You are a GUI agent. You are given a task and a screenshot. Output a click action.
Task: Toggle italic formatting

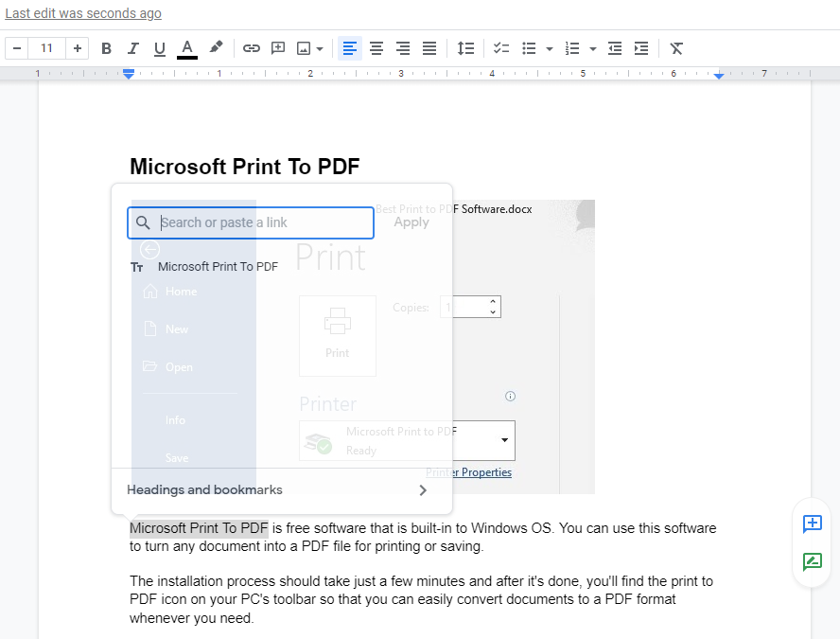[132, 48]
